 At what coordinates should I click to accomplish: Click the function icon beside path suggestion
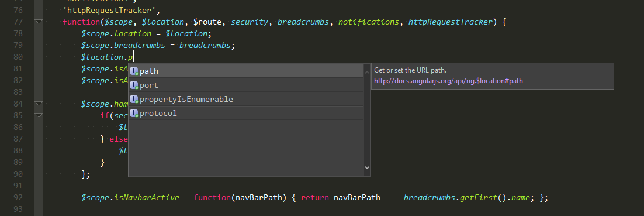click(x=134, y=71)
